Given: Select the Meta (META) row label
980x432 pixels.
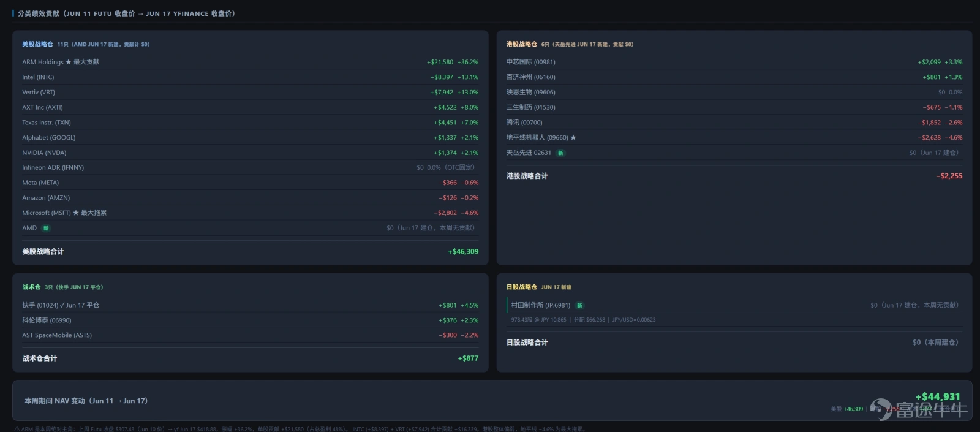Looking at the screenshot, I should 40,183.
